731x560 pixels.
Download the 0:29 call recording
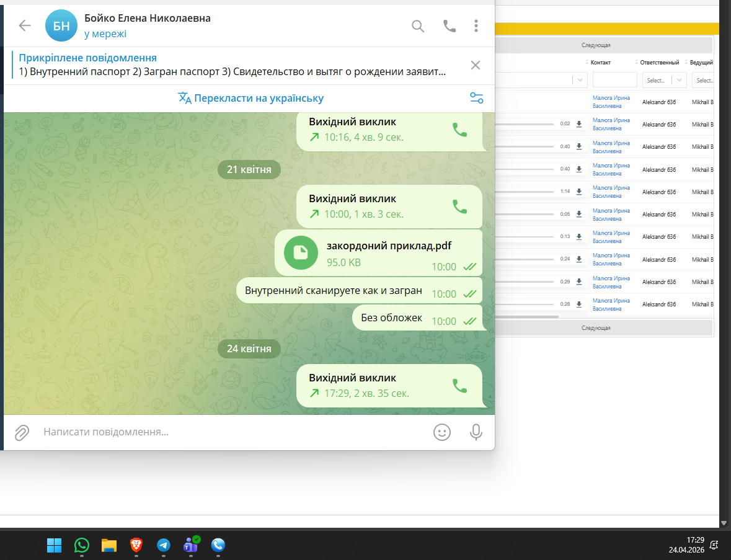[x=579, y=282]
